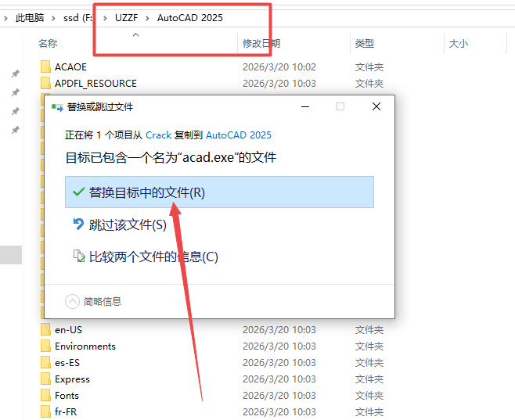Screen dimensions: 515x420
Task: Select the Environments folder row
Action: coord(85,346)
